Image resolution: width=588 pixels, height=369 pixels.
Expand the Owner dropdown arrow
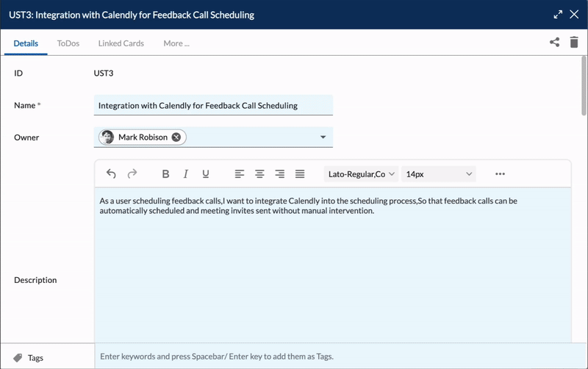[323, 137]
